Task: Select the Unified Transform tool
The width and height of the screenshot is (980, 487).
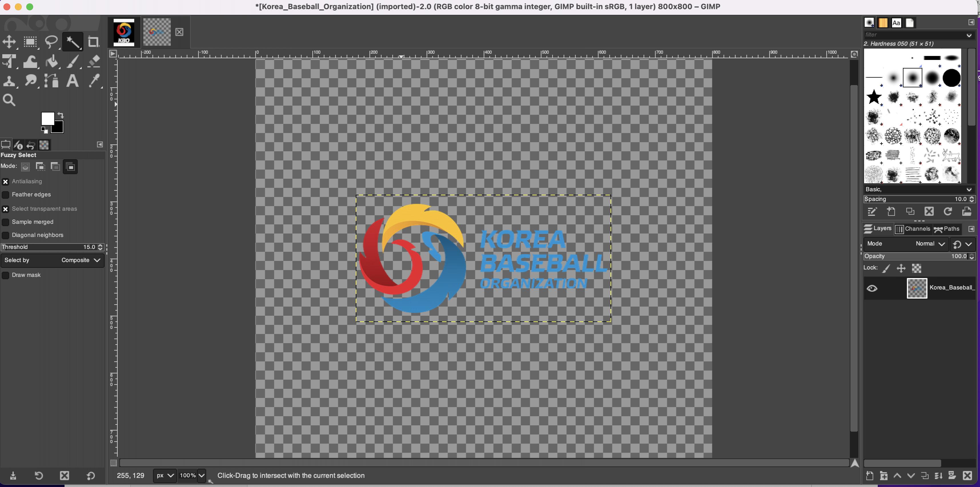Action: (x=9, y=61)
